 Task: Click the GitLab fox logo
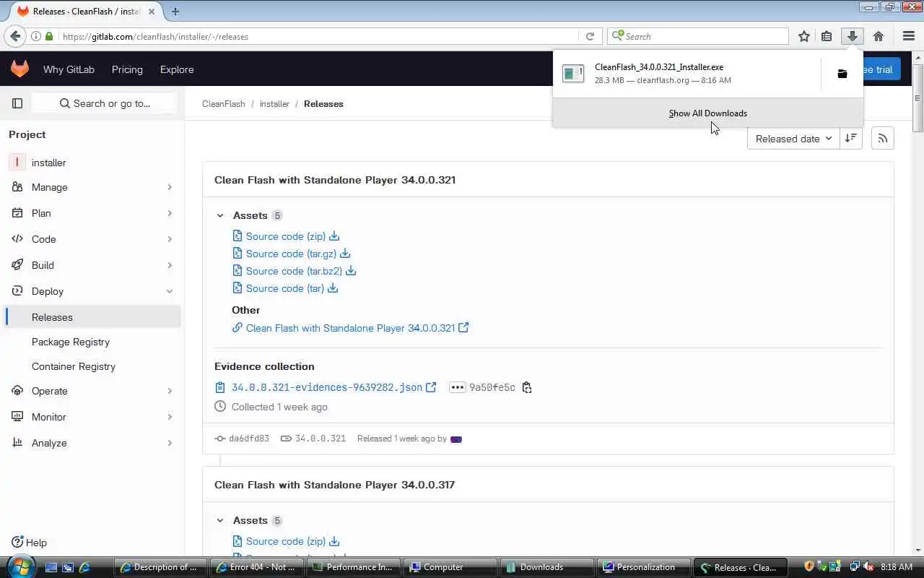(x=19, y=69)
